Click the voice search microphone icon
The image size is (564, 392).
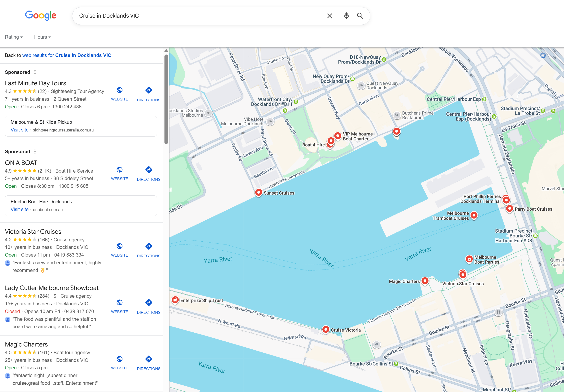point(346,16)
